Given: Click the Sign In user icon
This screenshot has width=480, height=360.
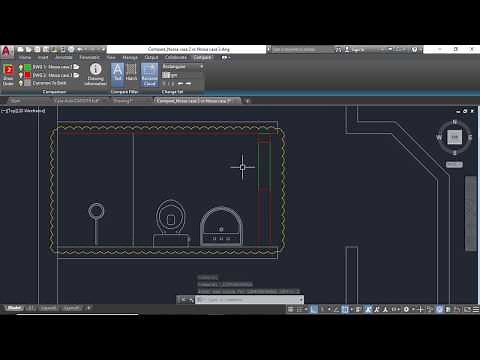Looking at the screenshot, I should pyautogui.click(x=347, y=49).
